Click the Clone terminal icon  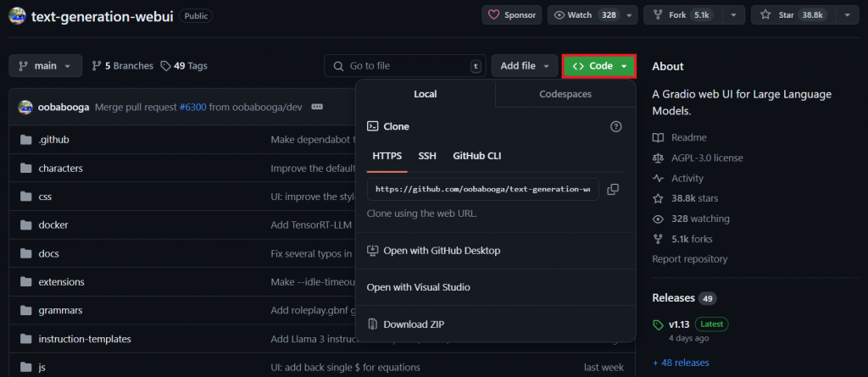click(x=373, y=127)
